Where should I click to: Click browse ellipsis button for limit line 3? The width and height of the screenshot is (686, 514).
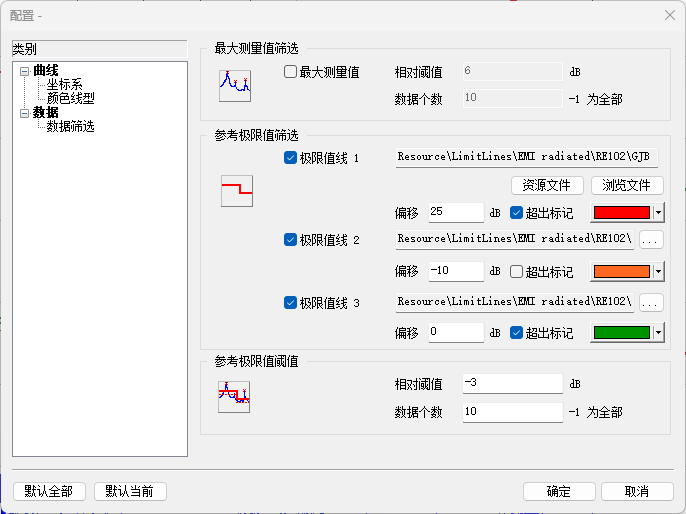tap(651, 301)
